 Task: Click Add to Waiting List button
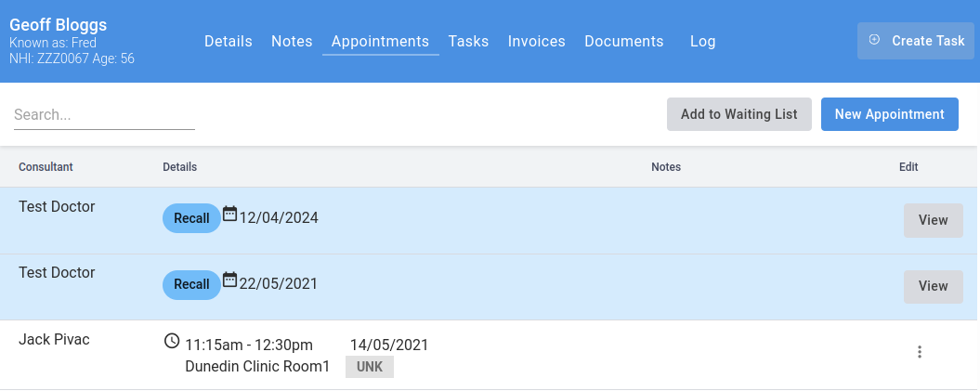tap(738, 114)
